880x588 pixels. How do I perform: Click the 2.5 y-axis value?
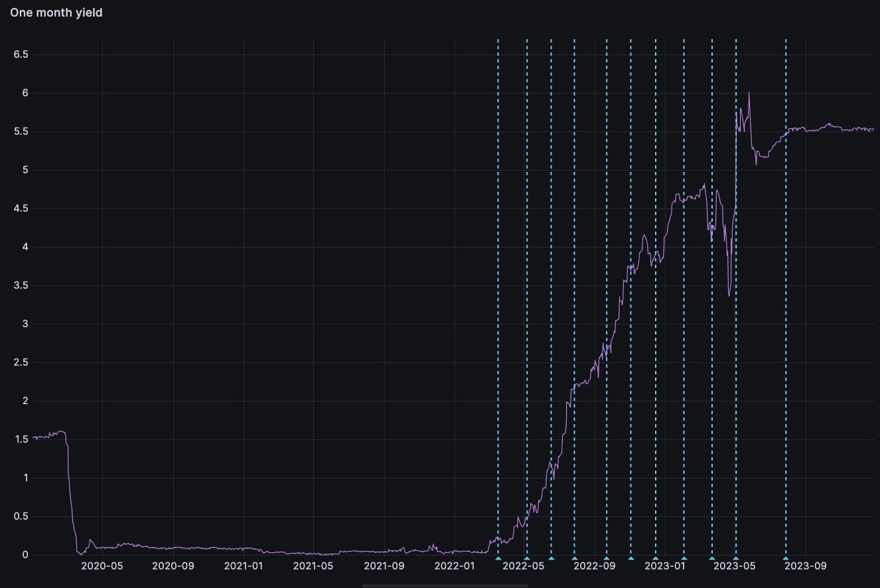[21, 362]
